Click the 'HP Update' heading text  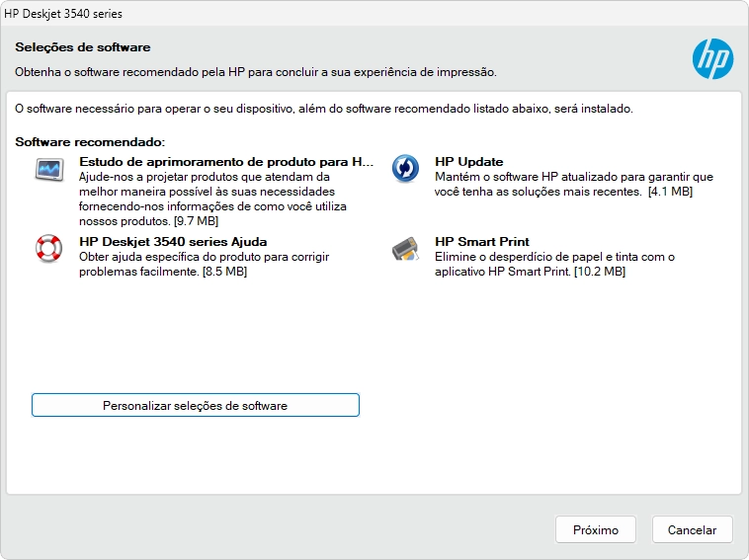[x=468, y=162]
